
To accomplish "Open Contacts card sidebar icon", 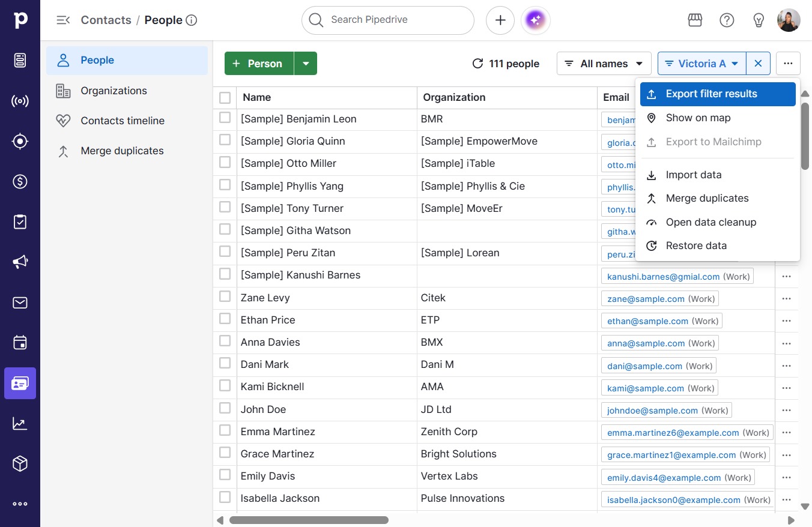I will [20, 383].
